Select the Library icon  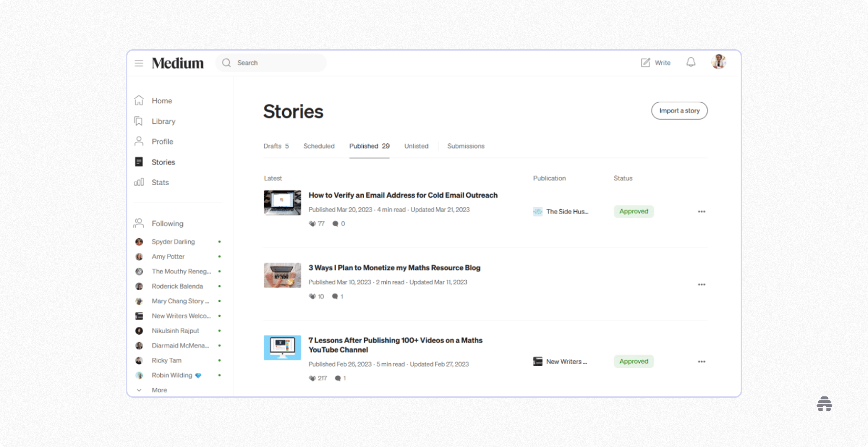coord(139,121)
